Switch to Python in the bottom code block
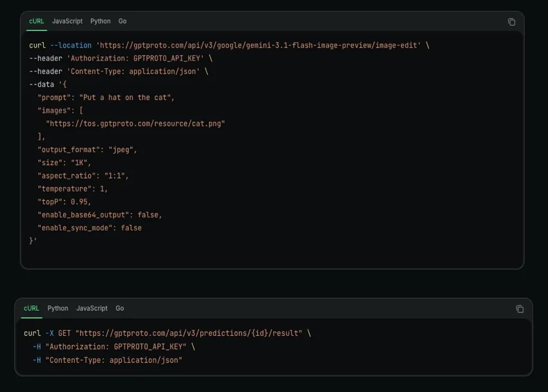This screenshot has width=548, height=392. tap(57, 308)
